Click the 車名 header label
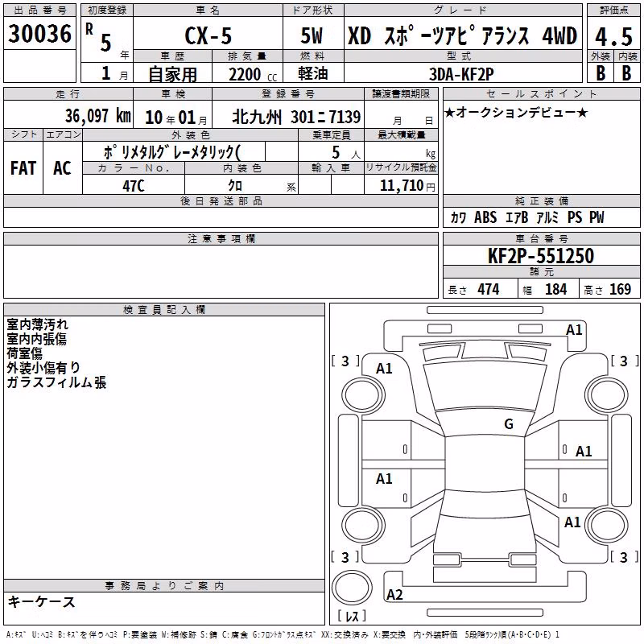This screenshot has height=644, width=644. click(x=208, y=10)
